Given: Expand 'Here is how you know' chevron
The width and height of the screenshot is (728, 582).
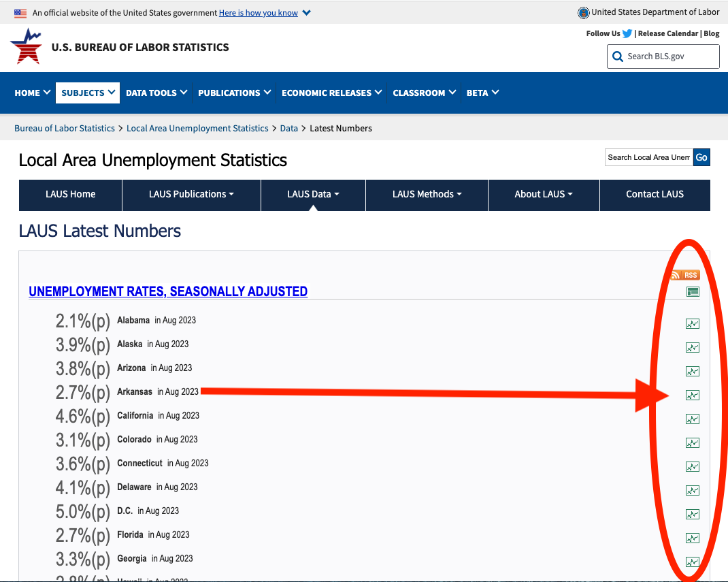Looking at the screenshot, I should [x=307, y=13].
